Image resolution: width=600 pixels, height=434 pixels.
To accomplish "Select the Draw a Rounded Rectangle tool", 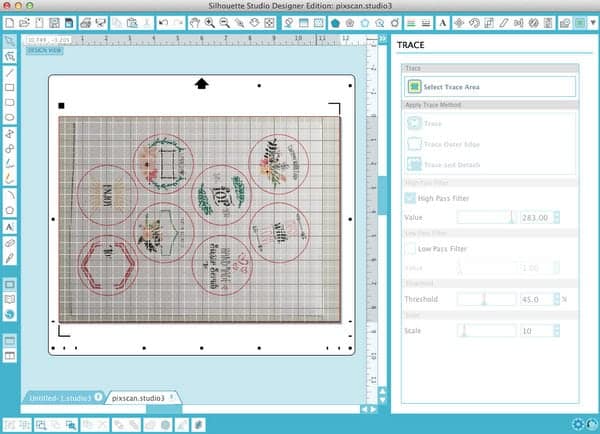I will pos(10,103).
